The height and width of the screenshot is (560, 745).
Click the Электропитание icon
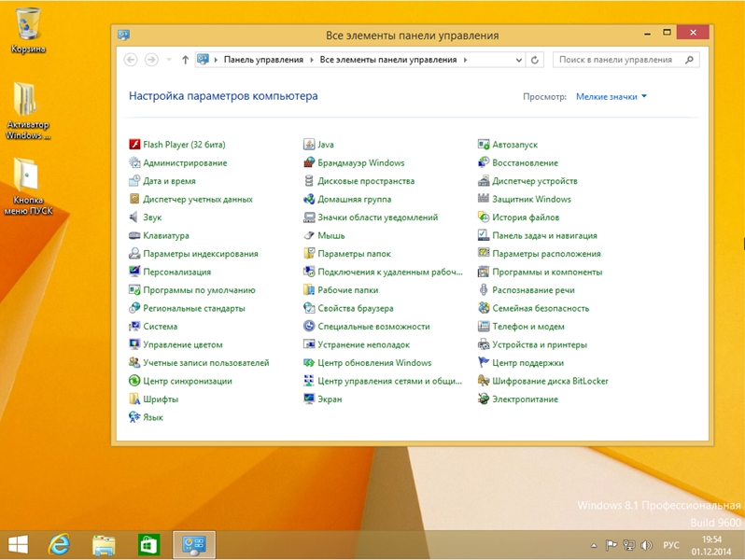coord(484,399)
